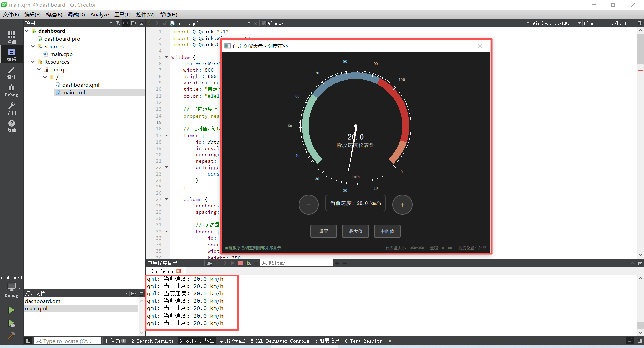Image resolution: width=644 pixels, height=348 pixels.
Task: Close the main.qml document in editor
Action: point(255,23)
